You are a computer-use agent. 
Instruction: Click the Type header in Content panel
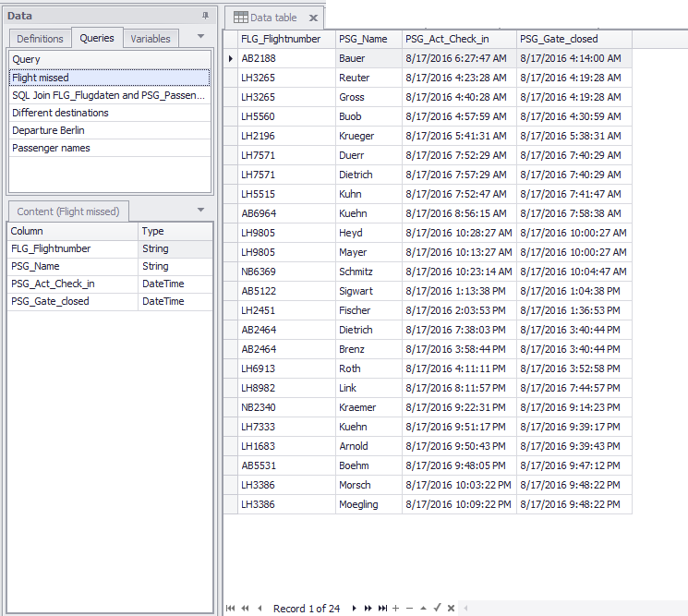coord(175,231)
